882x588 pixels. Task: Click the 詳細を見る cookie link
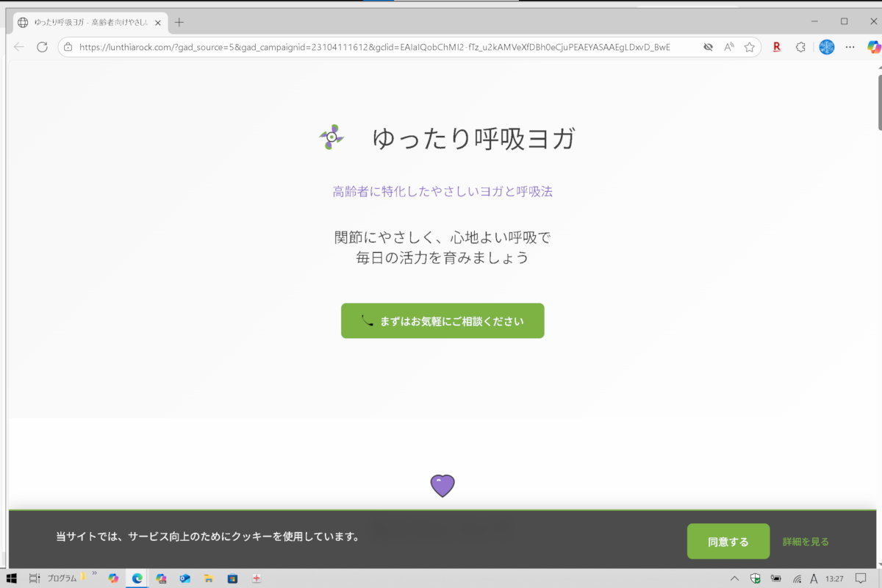[x=806, y=542]
